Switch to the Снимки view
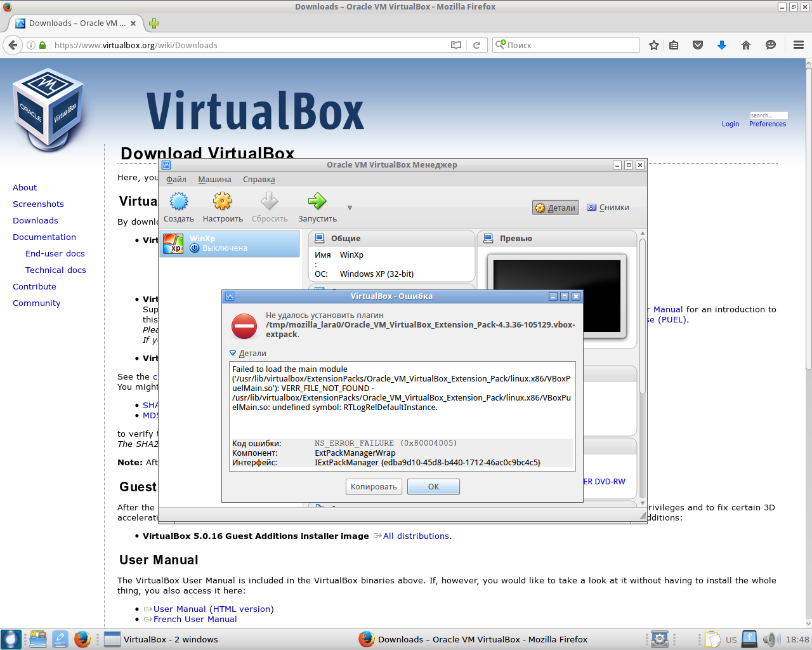The height and width of the screenshot is (650, 812). click(x=608, y=208)
